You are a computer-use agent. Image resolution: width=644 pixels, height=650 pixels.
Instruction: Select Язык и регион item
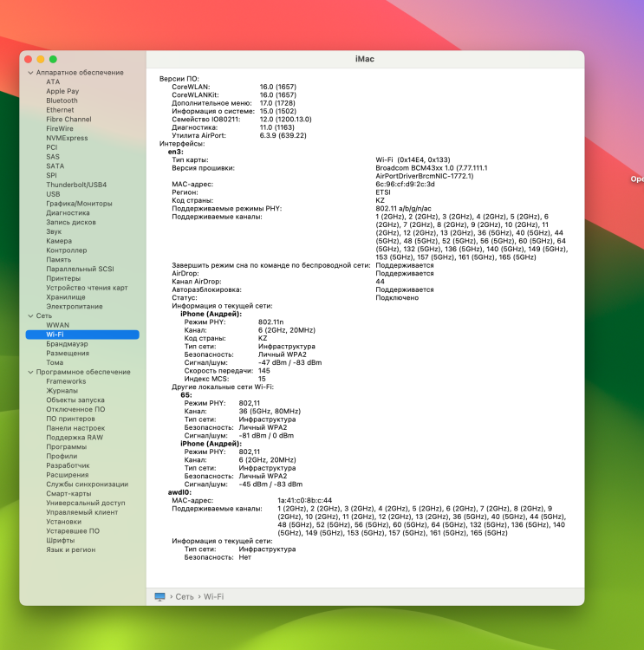coord(70,549)
